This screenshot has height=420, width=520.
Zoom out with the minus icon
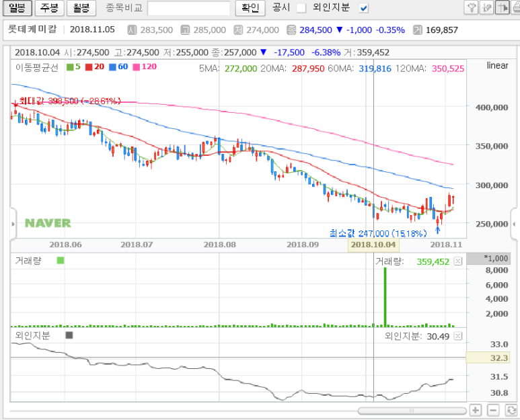(492, 410)
